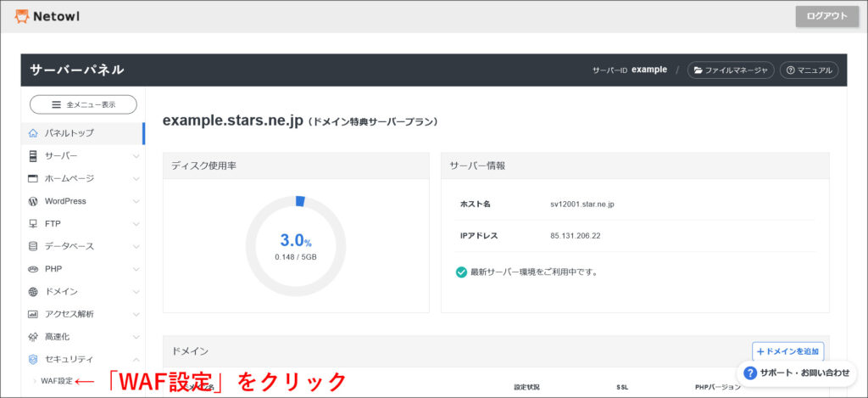868x398 pixels.
Task: Expand the WordPress menu chevron
Action: pos(136,202)
